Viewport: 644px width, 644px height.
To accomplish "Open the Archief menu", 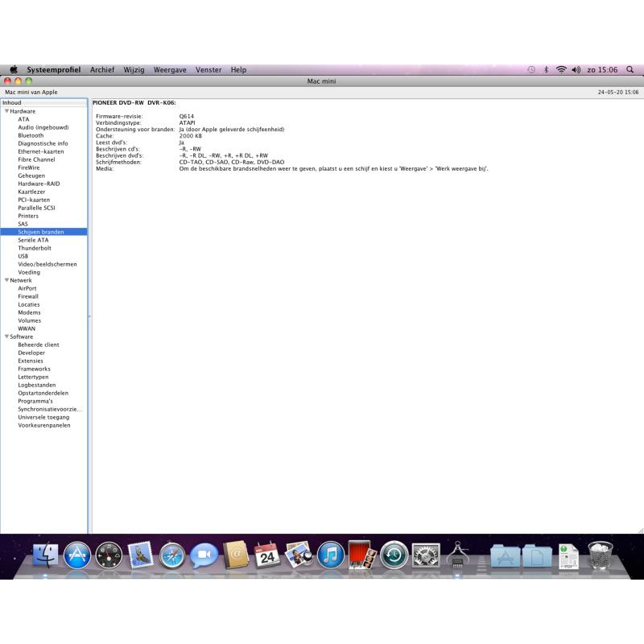I will (102, 70).
